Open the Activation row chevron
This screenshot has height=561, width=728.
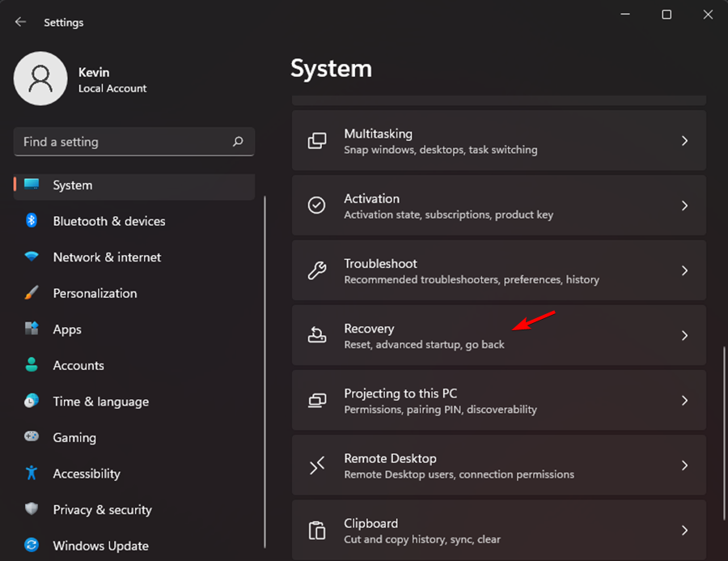coord(684,206)
